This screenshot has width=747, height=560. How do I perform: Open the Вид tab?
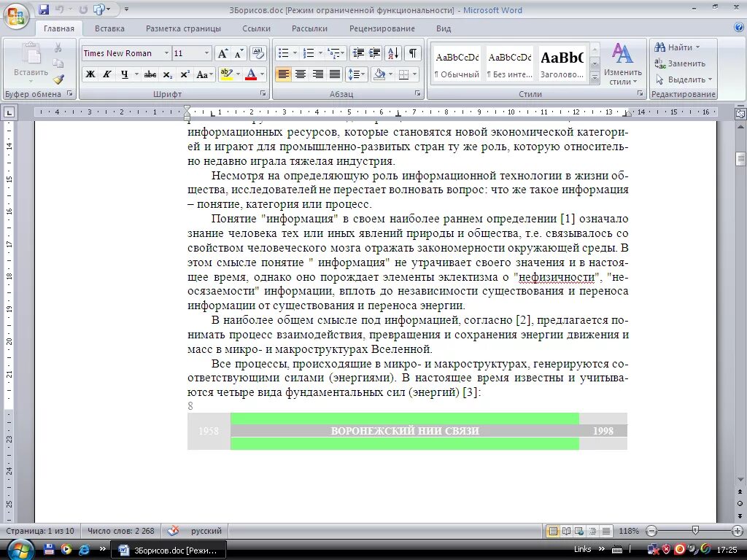coord(444,28)
